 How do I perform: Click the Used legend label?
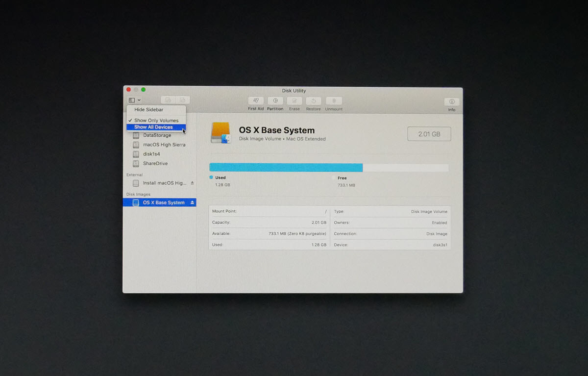click(x=220, y=178)
